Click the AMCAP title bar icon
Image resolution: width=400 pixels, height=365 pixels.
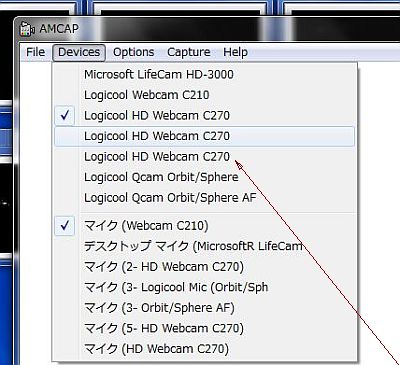(x=27, y=29)
